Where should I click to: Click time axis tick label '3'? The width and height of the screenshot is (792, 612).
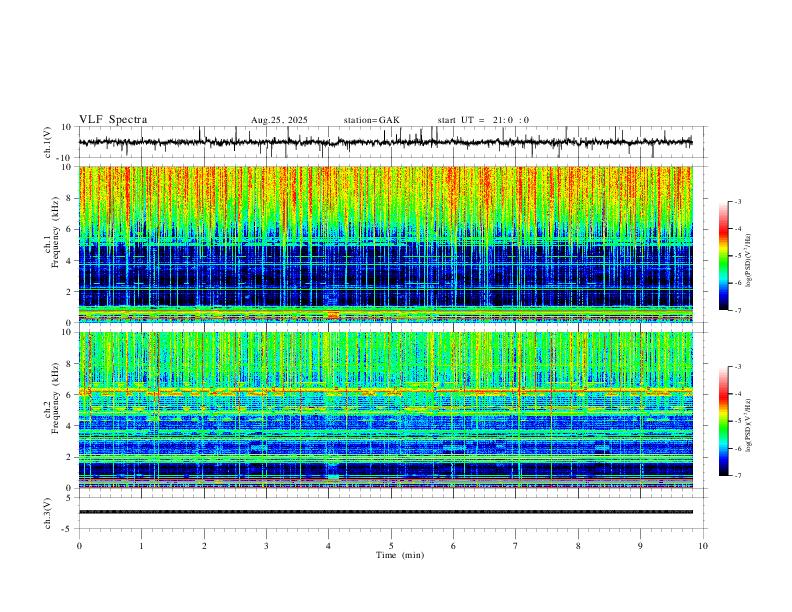click(x=266, y=546)
